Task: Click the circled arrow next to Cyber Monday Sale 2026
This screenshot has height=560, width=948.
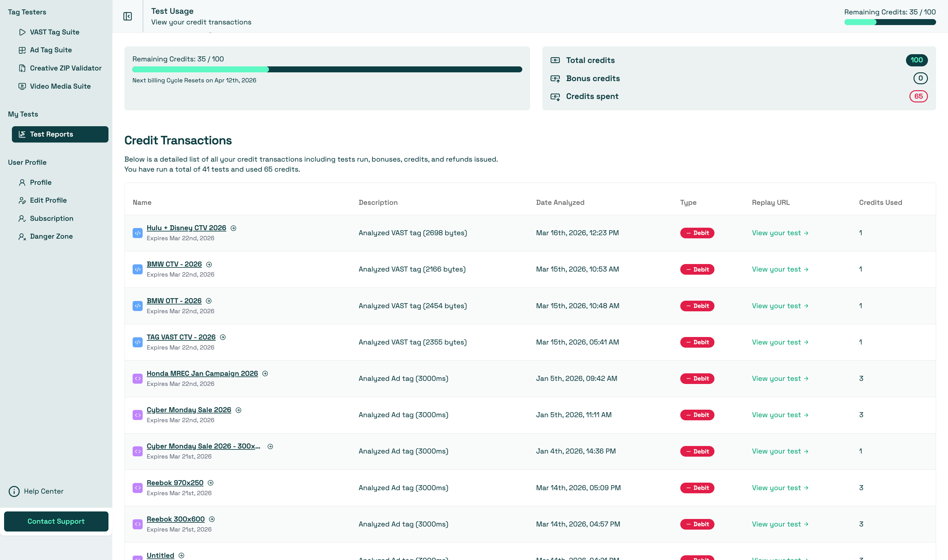Action: 238,410
